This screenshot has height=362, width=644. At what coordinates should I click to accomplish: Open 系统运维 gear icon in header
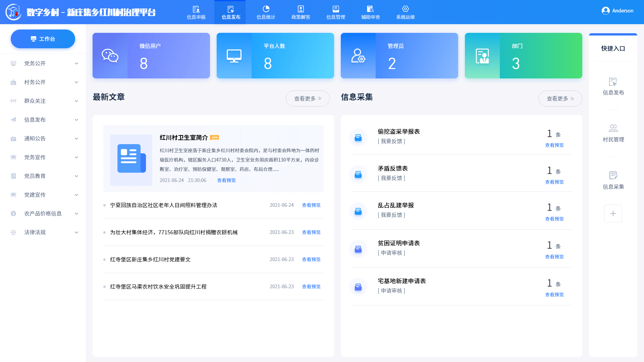pos(406,9)
